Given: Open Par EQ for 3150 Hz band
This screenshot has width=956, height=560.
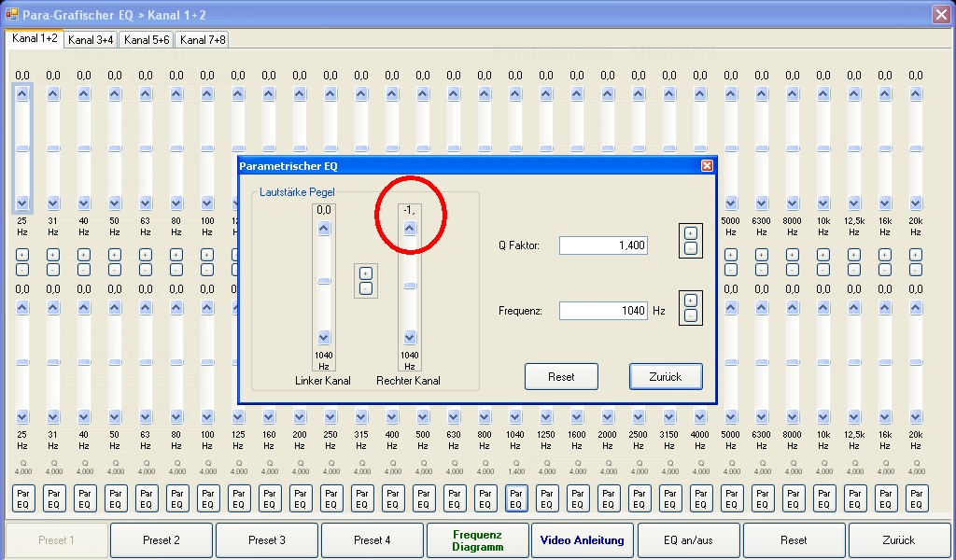Looking at the screenshot, I should click(670, 498).
